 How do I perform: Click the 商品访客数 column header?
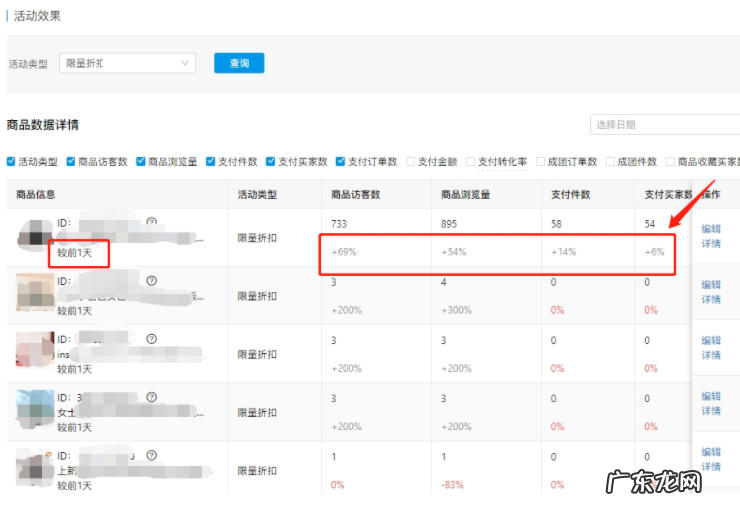click(355, 194)
